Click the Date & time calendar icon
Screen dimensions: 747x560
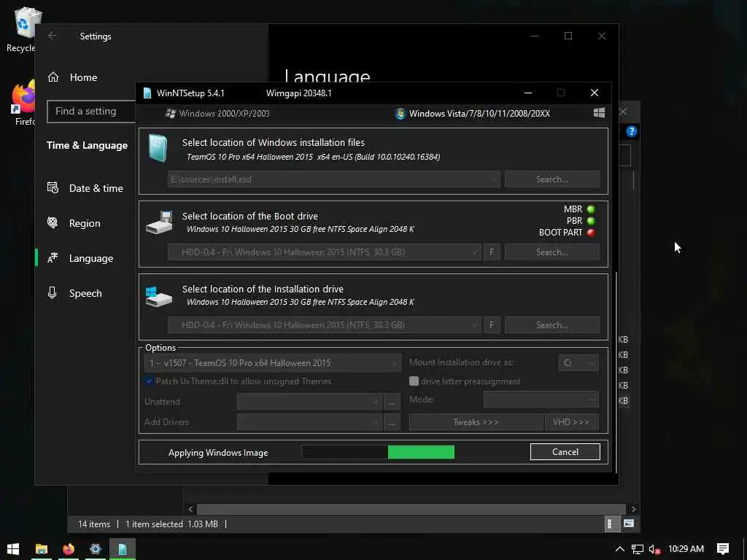pos(53,187)
